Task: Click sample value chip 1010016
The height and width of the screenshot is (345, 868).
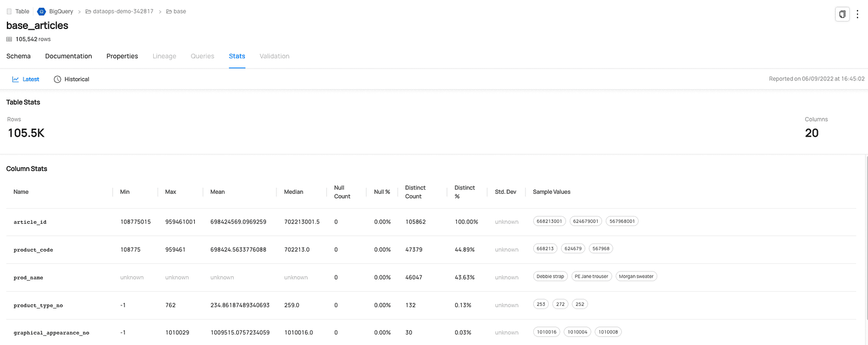Action: [547, 332]
